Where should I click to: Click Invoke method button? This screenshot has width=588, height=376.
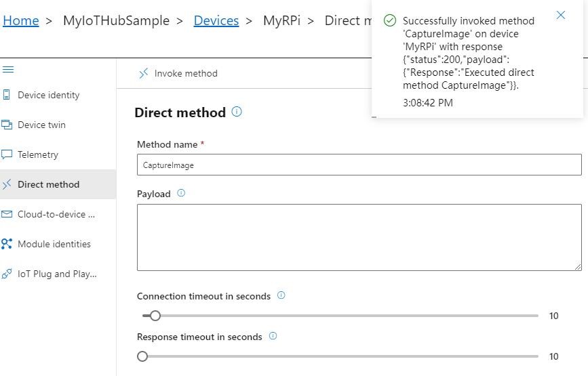(x=178, y=73)
